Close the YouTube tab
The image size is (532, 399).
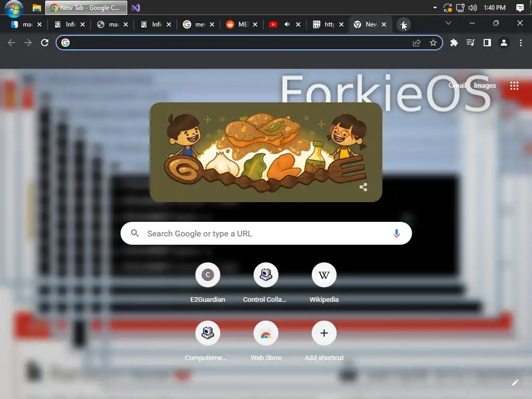[298, 24]
